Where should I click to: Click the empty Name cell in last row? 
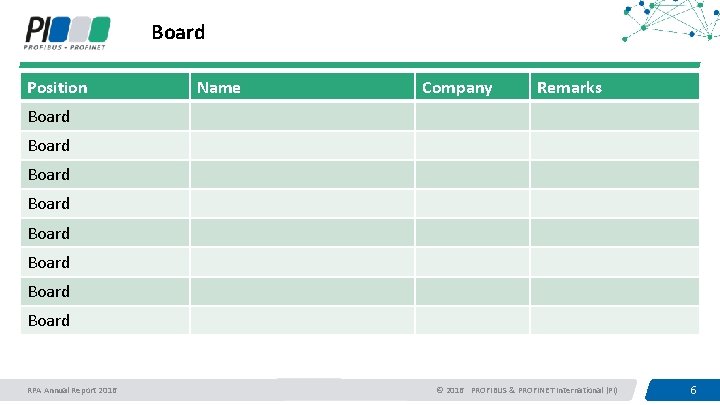click(x=300, y=321)
